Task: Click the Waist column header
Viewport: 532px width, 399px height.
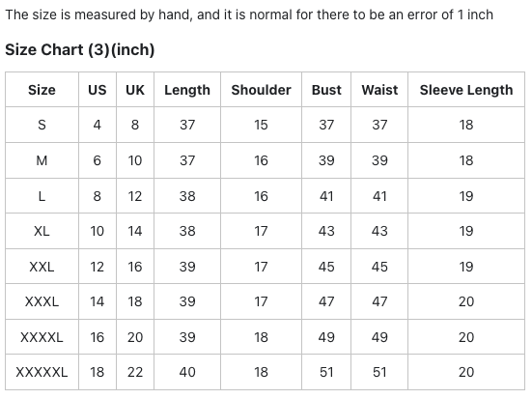Action: coord(379,90)
